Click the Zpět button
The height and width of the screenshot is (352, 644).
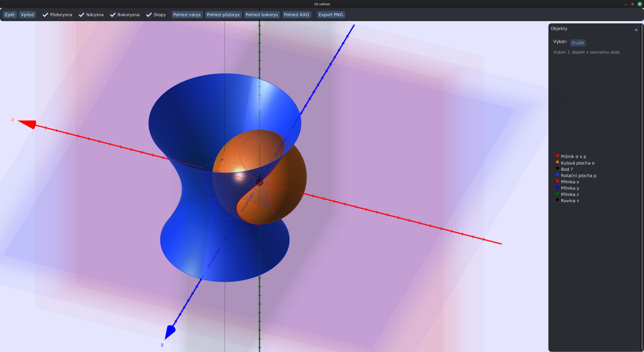(10, 15)
